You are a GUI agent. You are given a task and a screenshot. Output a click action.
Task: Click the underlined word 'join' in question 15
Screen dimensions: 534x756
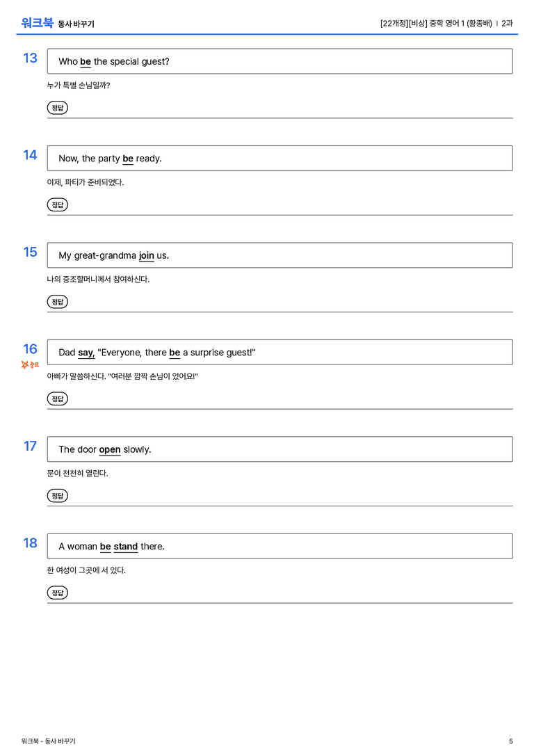[x=147, y=255]
